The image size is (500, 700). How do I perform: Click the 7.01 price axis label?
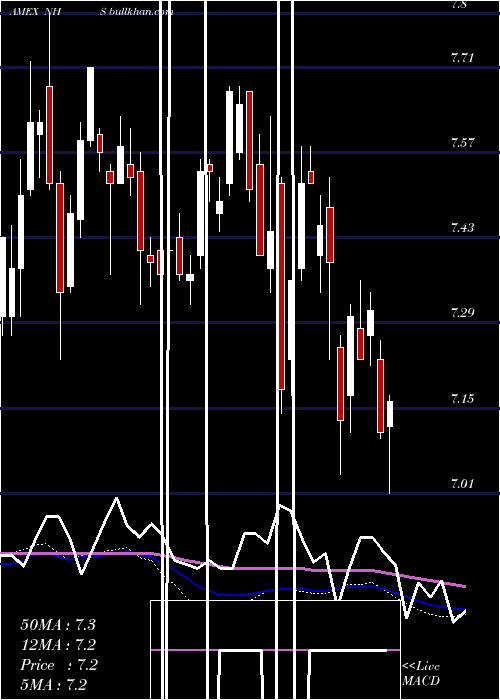coord(462,483)
